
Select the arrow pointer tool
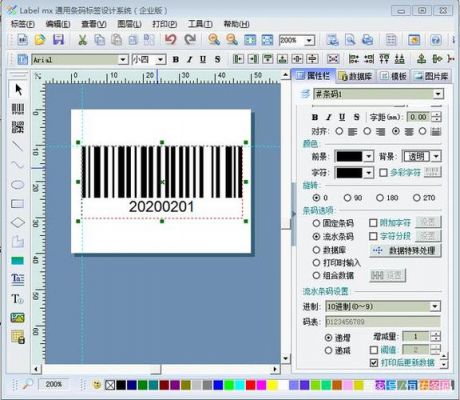click(x=18, y=89)
